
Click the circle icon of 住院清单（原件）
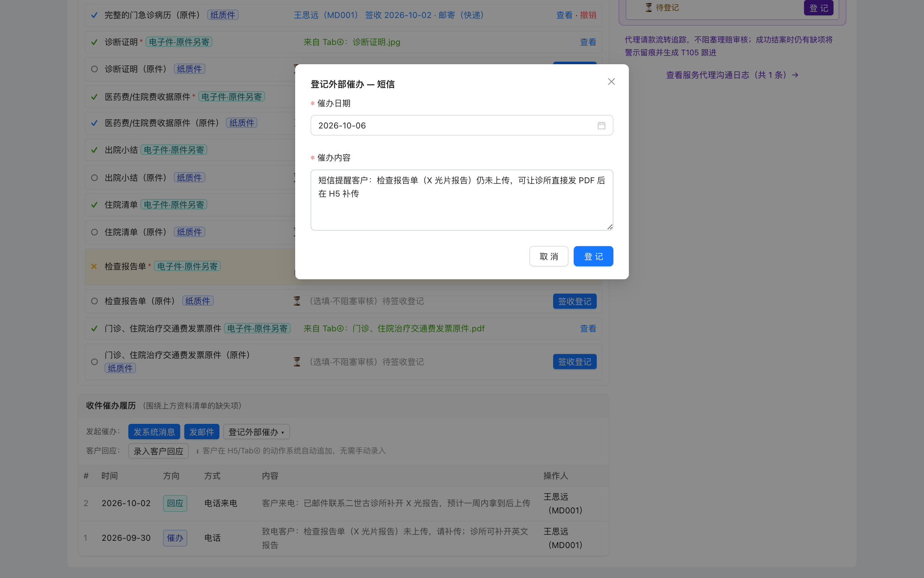[95, 232]
